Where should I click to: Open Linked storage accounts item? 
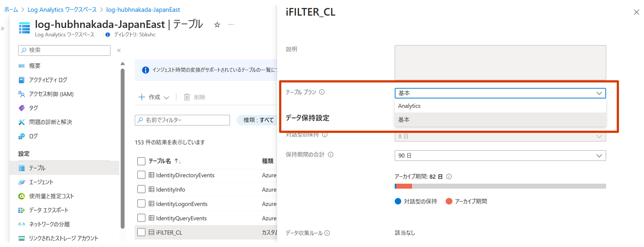[x=64, y=238]
